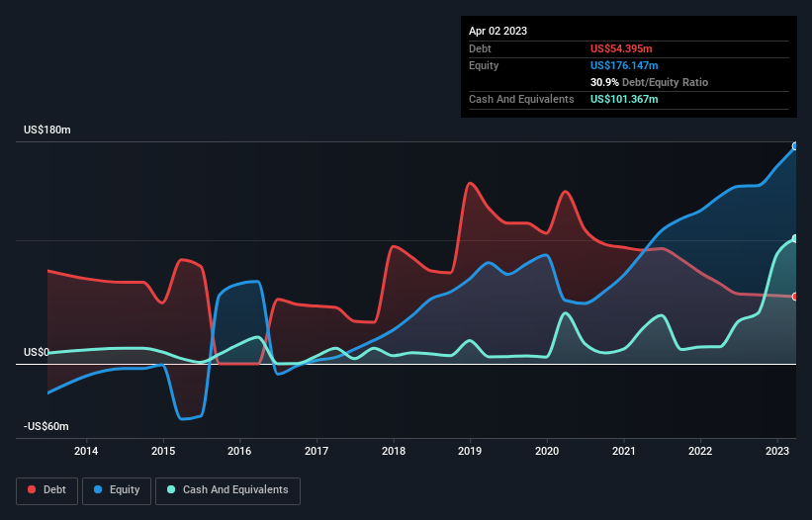This screenshot has width=812, height=520.
Task: Select the teal Cash endpoint marker on chart
Action: click(795, 238)
